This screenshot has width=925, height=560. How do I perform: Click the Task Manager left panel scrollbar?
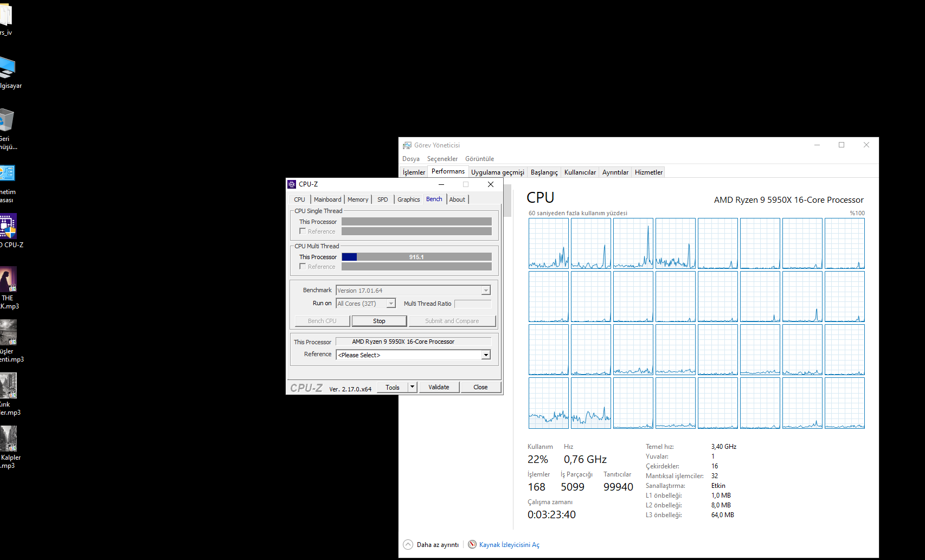click(508, 201)
